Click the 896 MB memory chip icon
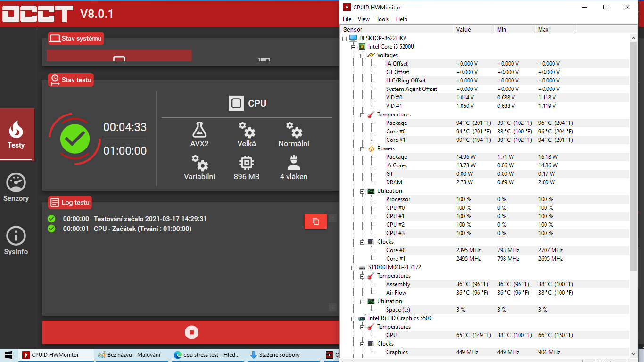644x362 pixels. click(246, 163)
